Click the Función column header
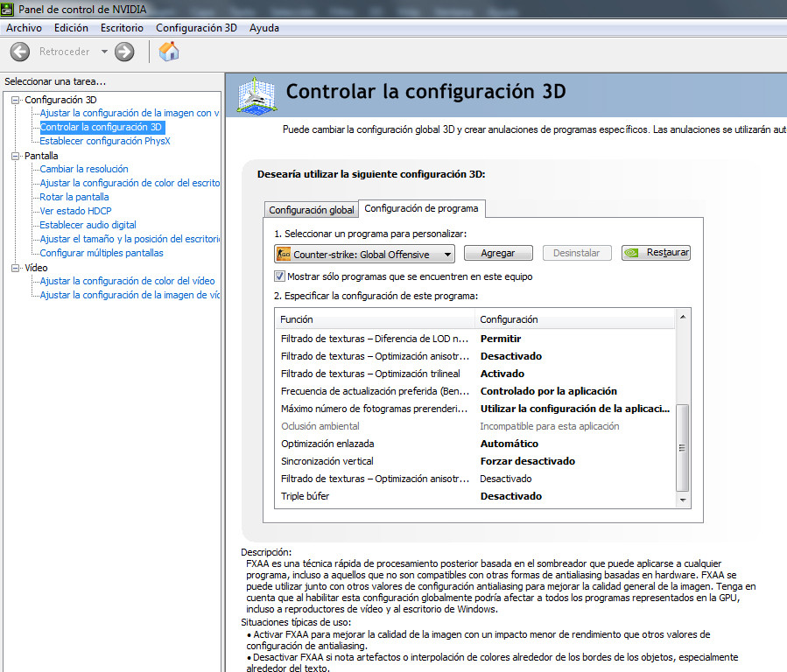The width and height of the screenshot is (787, 672). tap(375, 319)
